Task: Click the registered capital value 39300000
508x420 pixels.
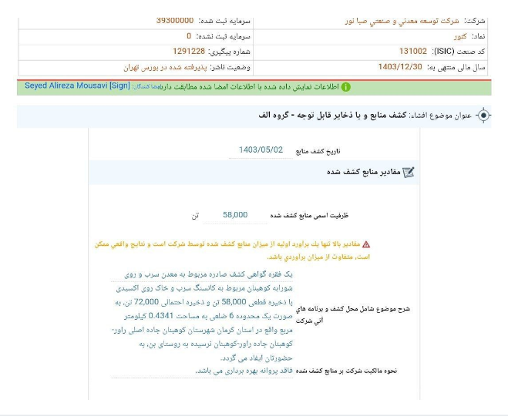Action: pos(174,21)
